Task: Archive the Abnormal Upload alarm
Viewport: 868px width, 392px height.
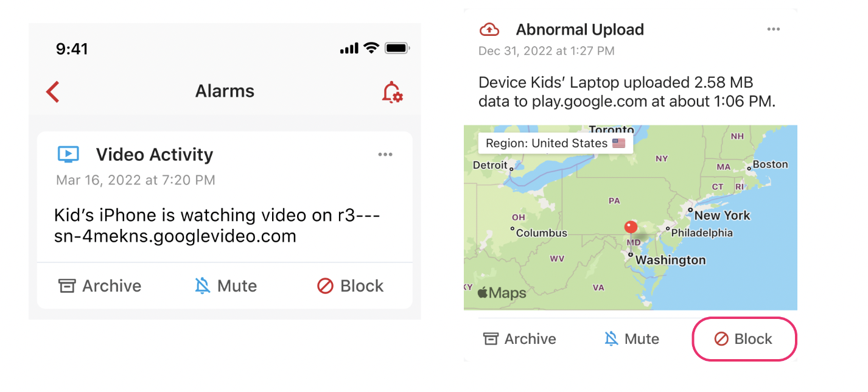Action: pos(519,339)
